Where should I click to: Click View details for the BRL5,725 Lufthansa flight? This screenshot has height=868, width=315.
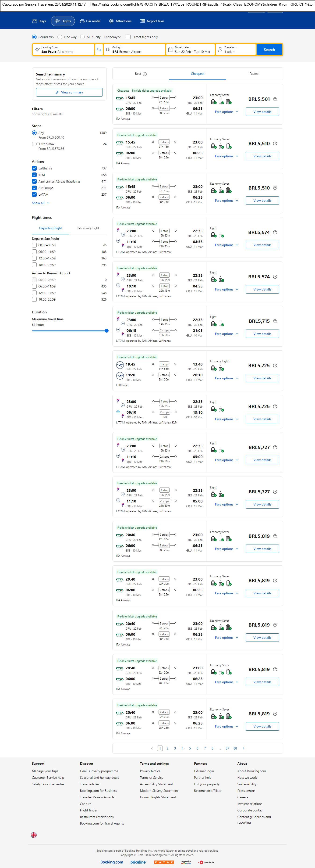(262, 378)
